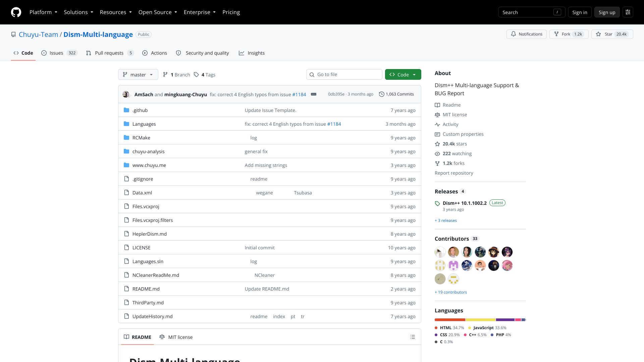This screenshot has width=644, height=362.
Task: Click the Languages folder icon
Action: click(126, 124)
